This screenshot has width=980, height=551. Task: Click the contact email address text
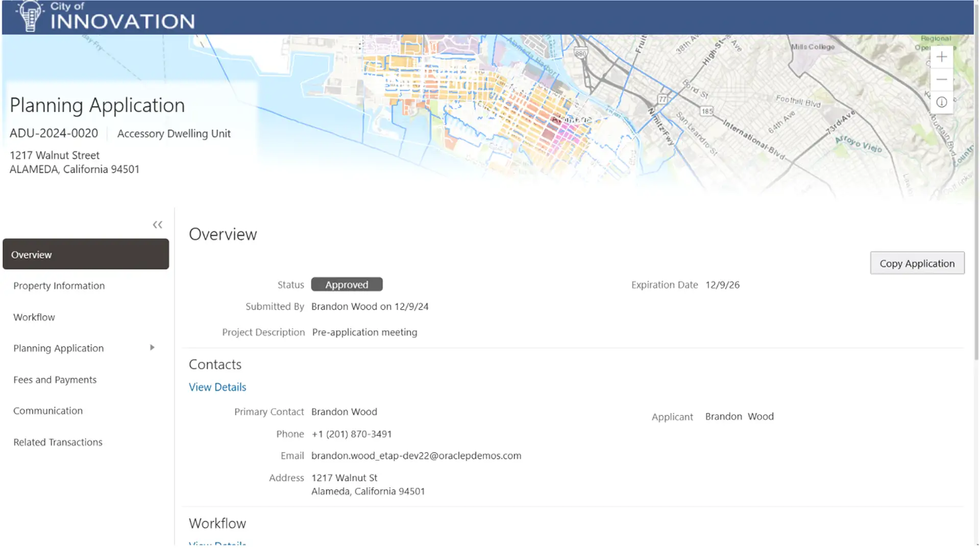click(416, 456)
